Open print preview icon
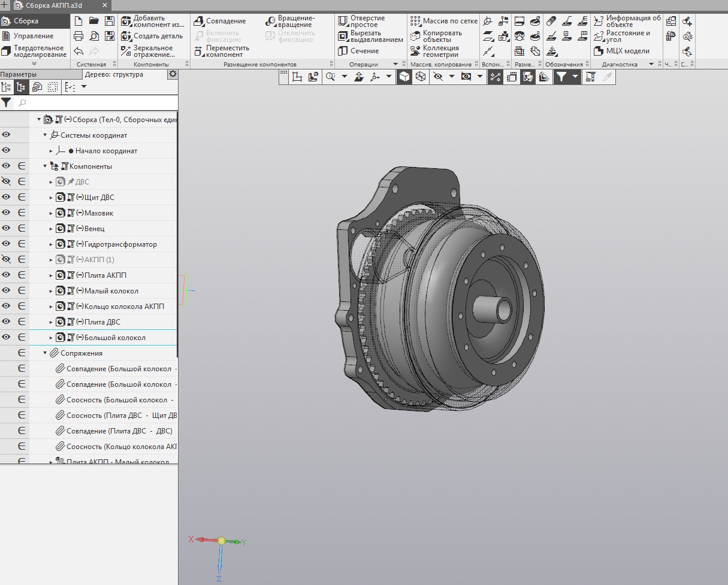This screenshot has height=585, width=728. point(94,36)
